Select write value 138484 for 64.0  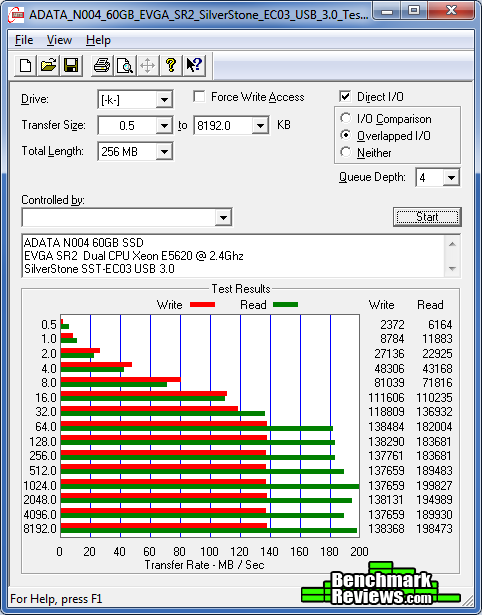(x=386, y=427)
